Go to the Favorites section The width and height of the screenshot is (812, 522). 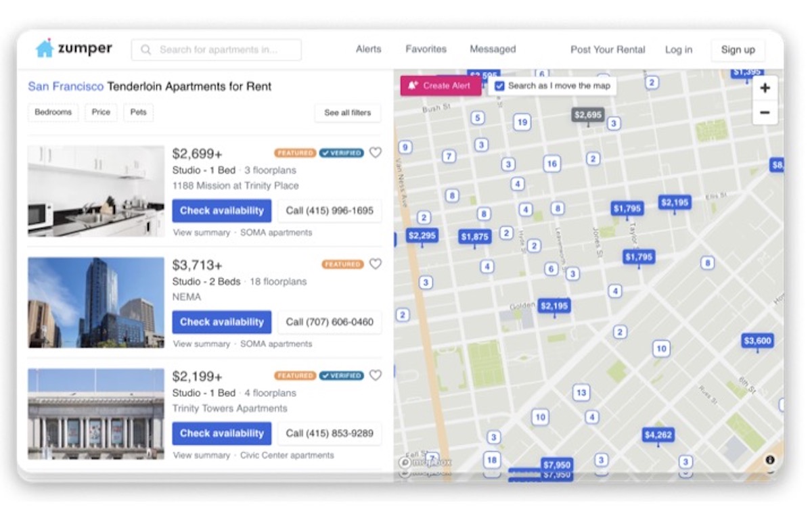426,49
